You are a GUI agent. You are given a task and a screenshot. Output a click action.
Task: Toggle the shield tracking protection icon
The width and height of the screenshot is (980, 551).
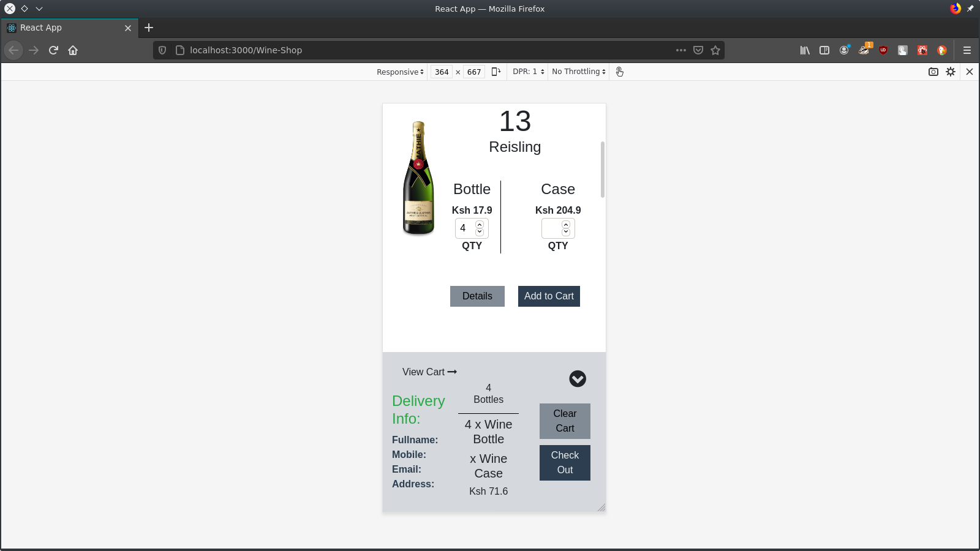click(x=161, y=50)
